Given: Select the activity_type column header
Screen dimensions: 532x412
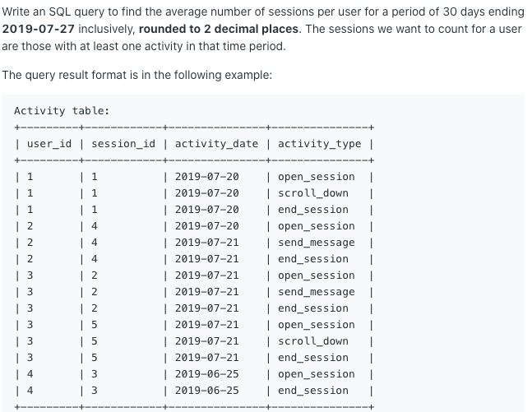Looking at the screenshot, I should point(320,144).
